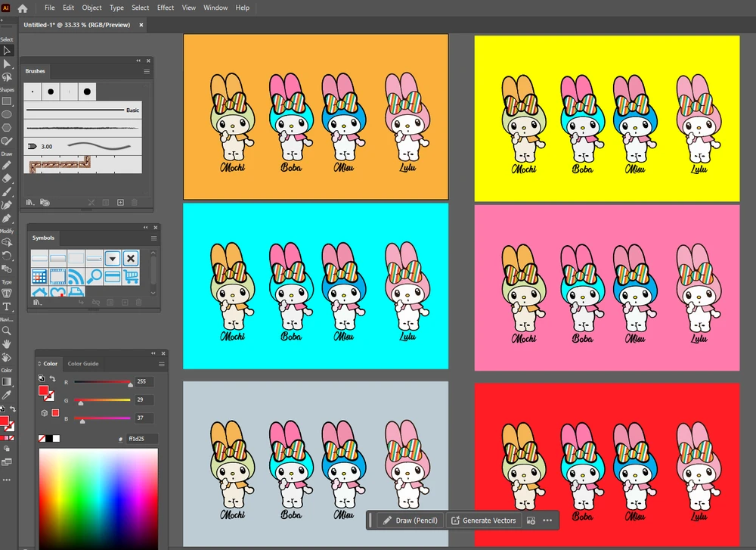Select the Eyedropper tool

7,395
